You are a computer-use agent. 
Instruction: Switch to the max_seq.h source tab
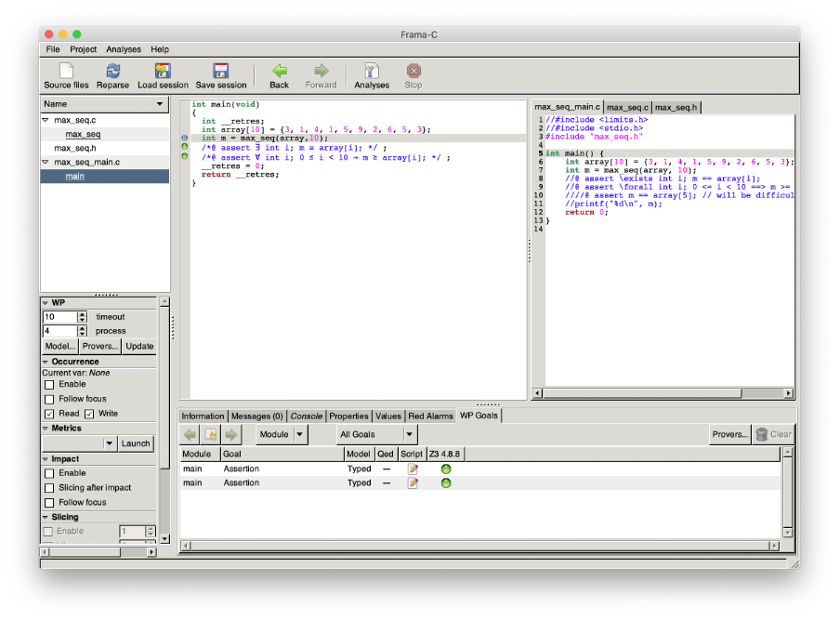pos(676,108)
